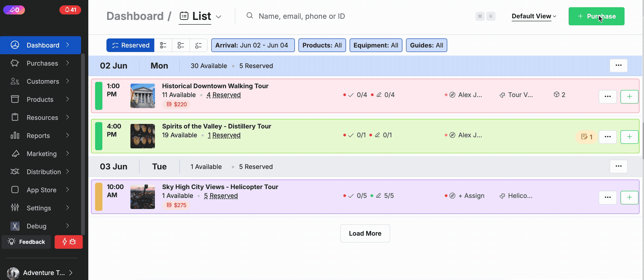Expand the Settings sidebar chevron
The width and height of the screenshot is (644, 280).
click(x=67, y=208)
